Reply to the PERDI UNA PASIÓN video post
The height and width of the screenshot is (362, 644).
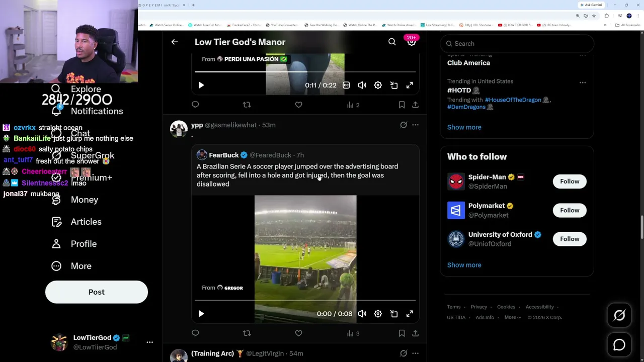[x=195, y=105]
